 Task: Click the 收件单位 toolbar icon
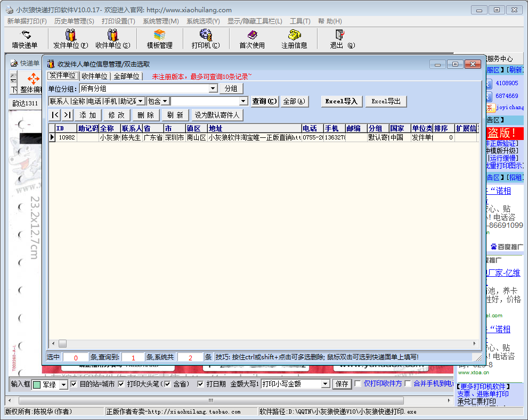(112, 35)
